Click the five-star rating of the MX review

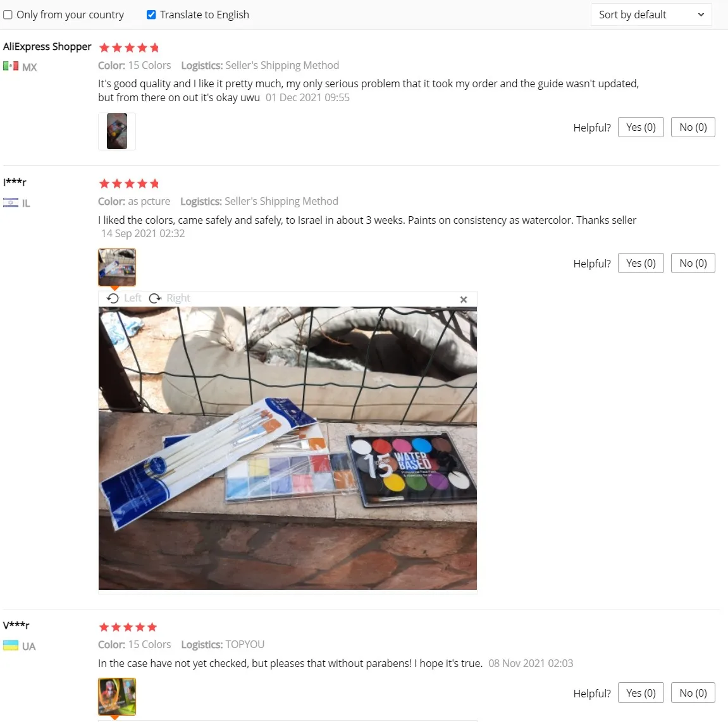[129, 47]
